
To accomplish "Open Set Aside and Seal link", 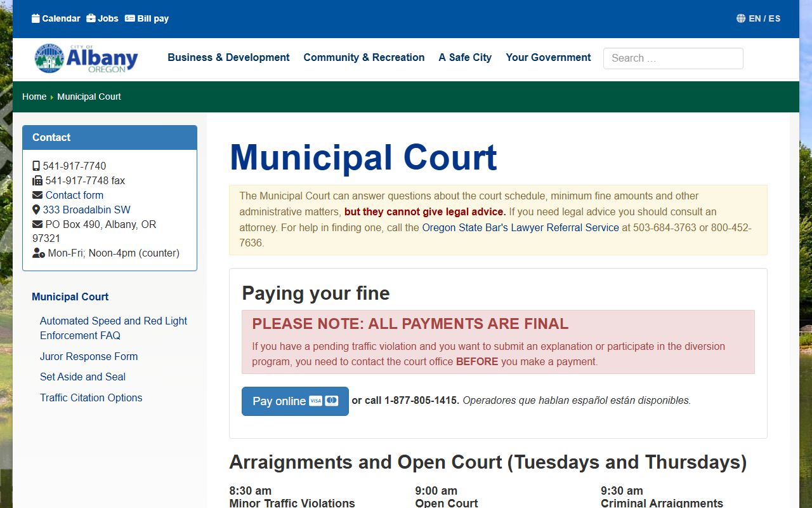I will pyautogui.click(x=82, y=377).
